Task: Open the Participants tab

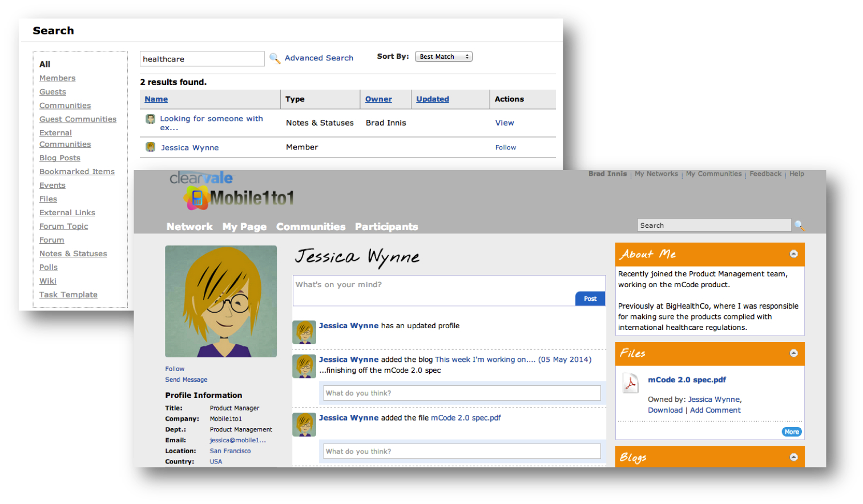Action: coord(386,227)
